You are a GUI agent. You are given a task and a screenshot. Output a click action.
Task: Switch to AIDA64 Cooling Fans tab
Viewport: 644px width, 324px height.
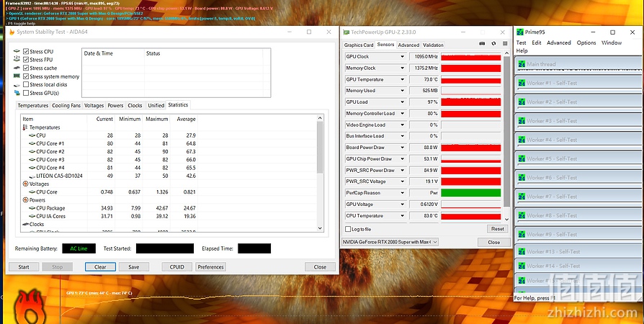coord(66,106)
